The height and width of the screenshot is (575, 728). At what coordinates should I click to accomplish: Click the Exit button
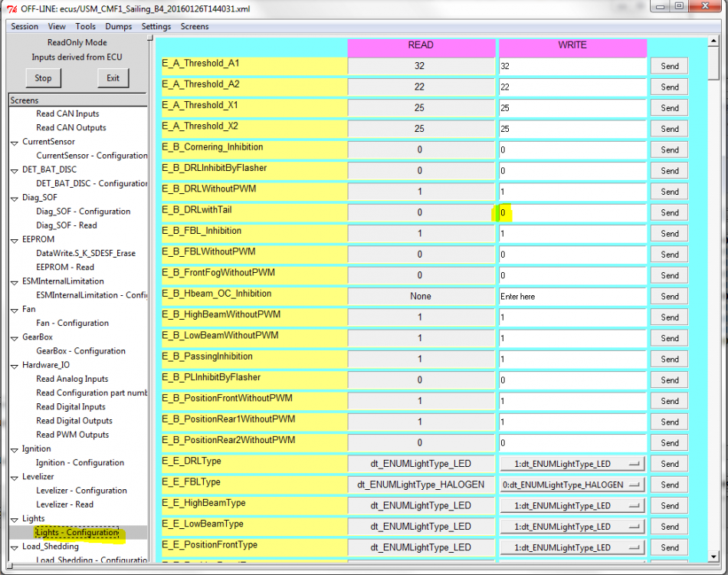pos(113,78)
